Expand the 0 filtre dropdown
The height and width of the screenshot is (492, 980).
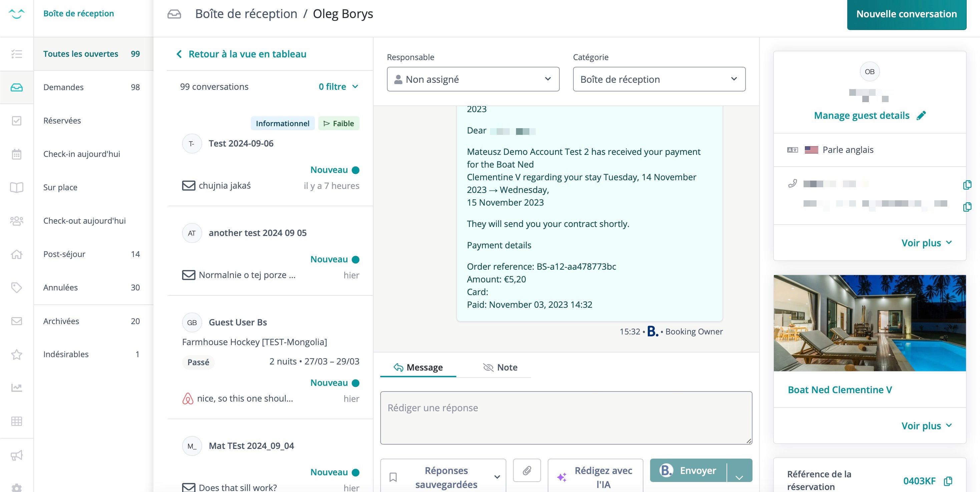click(338, 87)
